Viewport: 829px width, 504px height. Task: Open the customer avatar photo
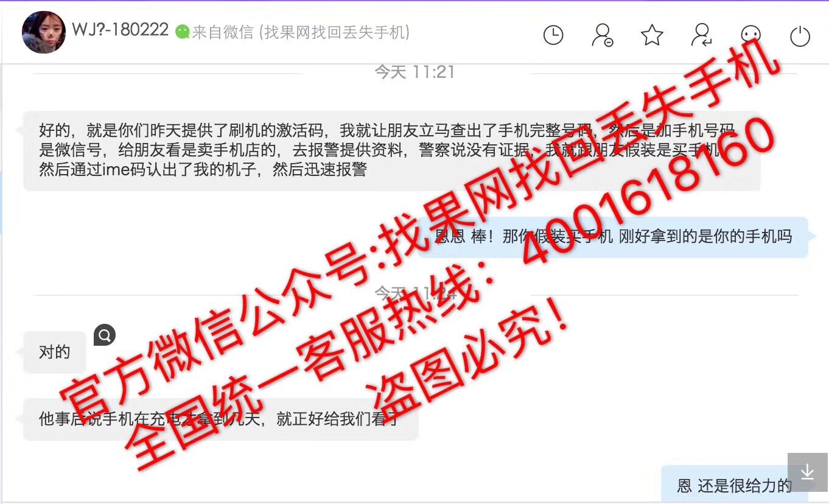[x=44, y=32]
